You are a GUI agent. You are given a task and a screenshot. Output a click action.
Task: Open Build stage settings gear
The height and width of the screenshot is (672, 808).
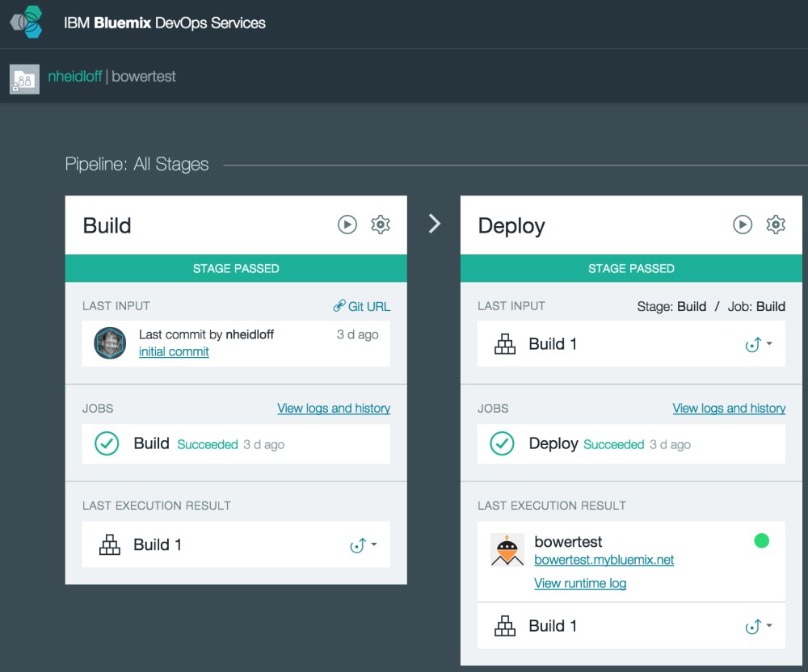pyautogui.click(x=381, y=225)
